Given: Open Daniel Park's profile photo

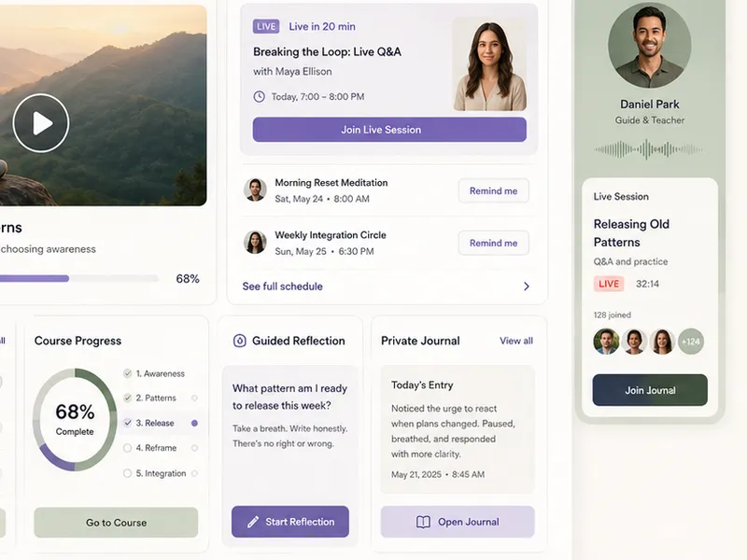Looking at the screenshot, I should (650, 46).
